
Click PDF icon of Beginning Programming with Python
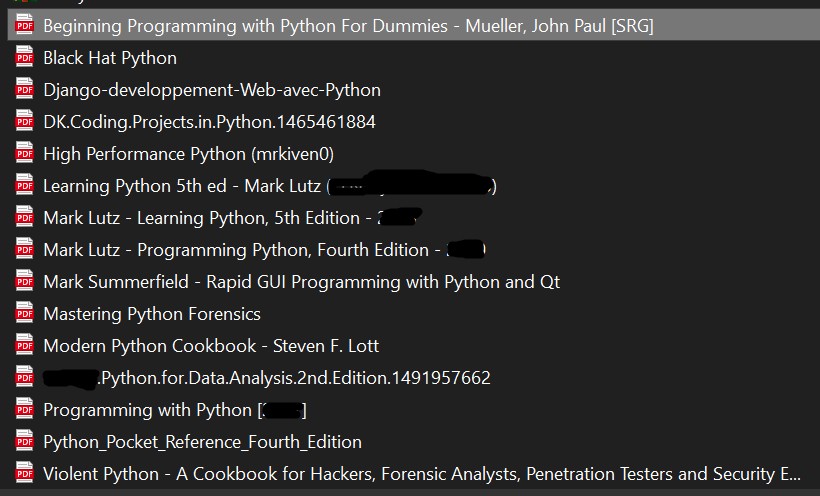tap(25, 25)
